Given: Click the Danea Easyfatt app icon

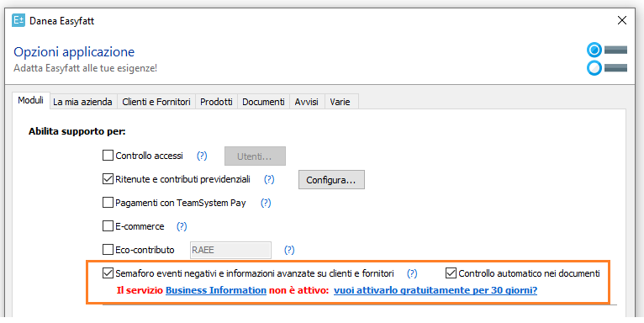Looking at the screenshot, I should pyautogui.click(x=18, y=20).
